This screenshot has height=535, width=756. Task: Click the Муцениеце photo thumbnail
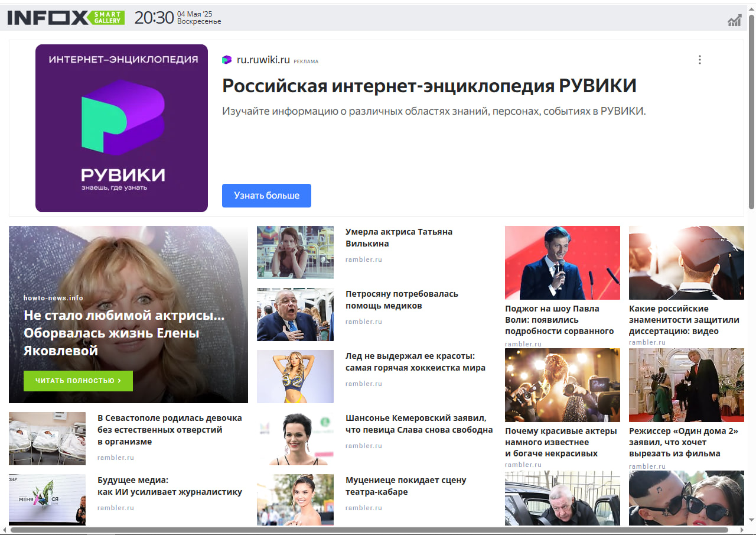point(295,500)
